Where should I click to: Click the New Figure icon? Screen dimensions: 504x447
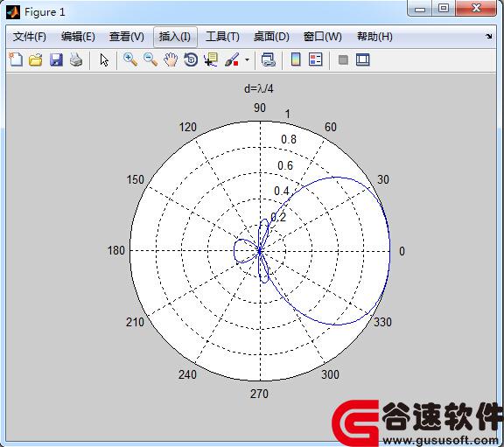tap(16, 59)
